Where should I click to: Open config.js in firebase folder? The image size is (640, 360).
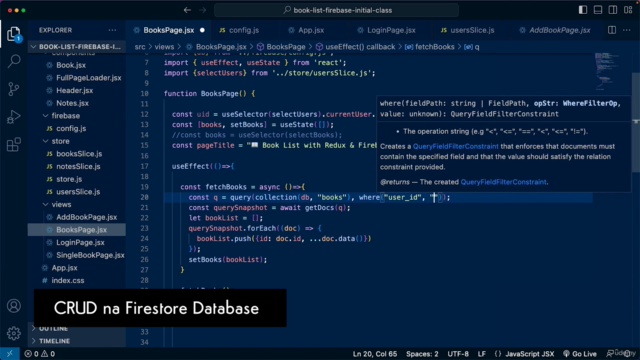[x=71, y=129]
